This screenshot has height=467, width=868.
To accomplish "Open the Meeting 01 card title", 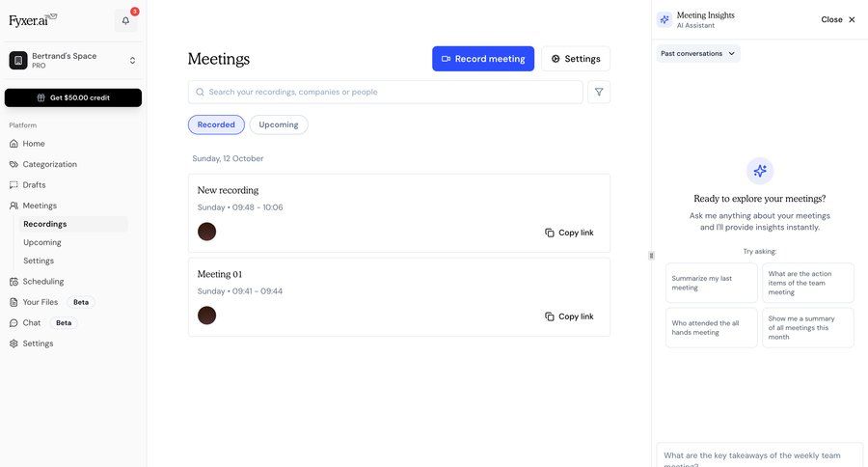I will point(220,274).
